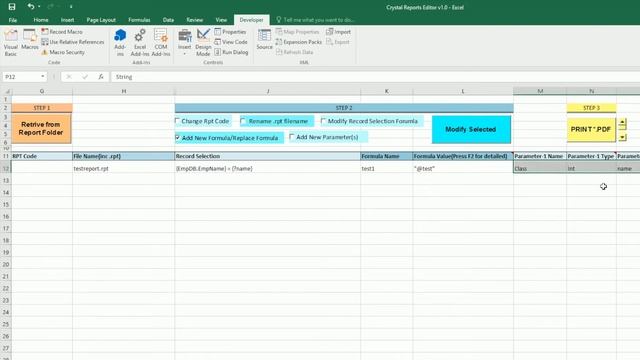Launch the Visual Basic editor
Image resolution: width=640 pixels, height=360 pixels.
(x=11, y=42)
